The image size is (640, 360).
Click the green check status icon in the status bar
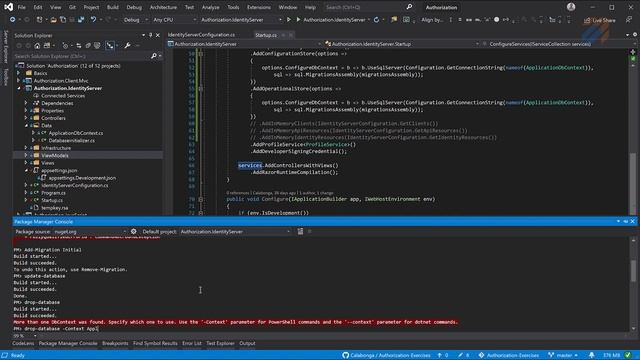coord(628,355)
